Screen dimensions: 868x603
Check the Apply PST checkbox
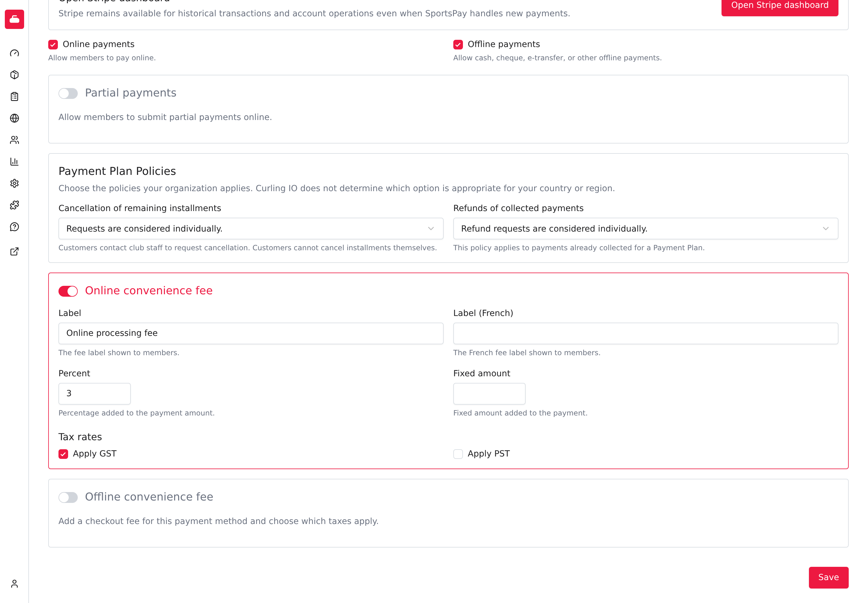coord(458,454)
